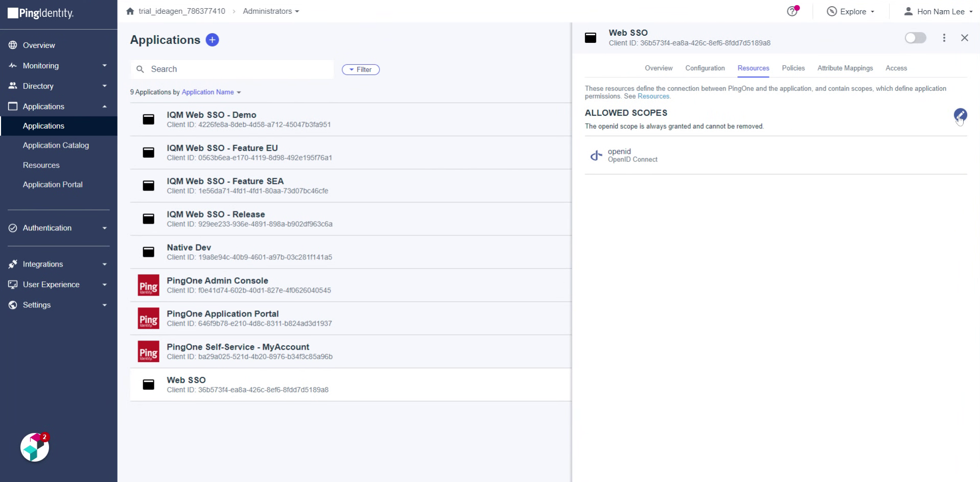980x482 pixels.
Task: Open the guide widget with badge 2
Action: click(35, 448)
